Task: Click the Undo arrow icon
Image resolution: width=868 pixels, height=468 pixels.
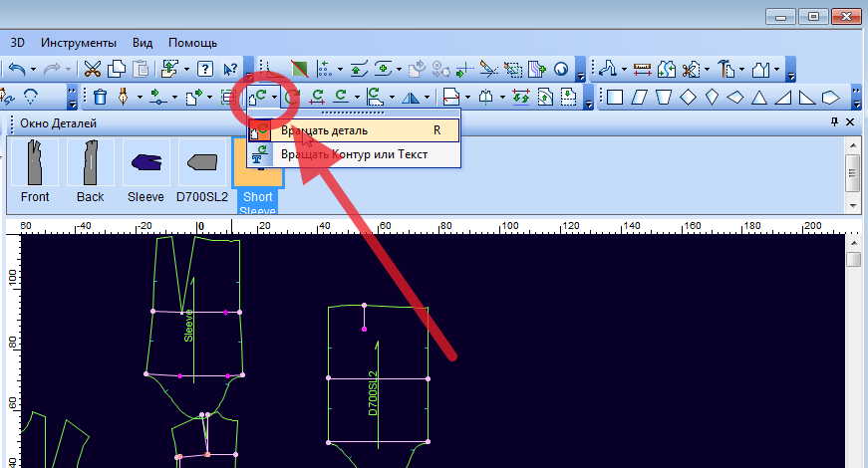Action: point(18,69)
